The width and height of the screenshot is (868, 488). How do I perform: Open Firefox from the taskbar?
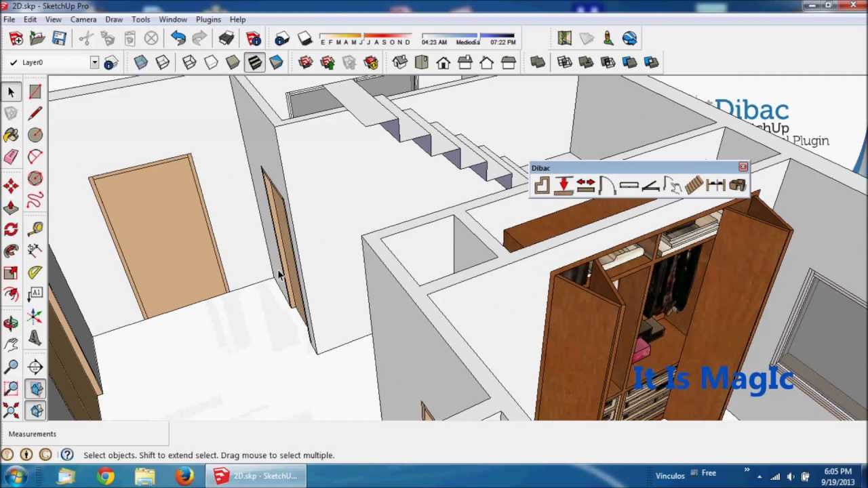[x=184, y=476]
